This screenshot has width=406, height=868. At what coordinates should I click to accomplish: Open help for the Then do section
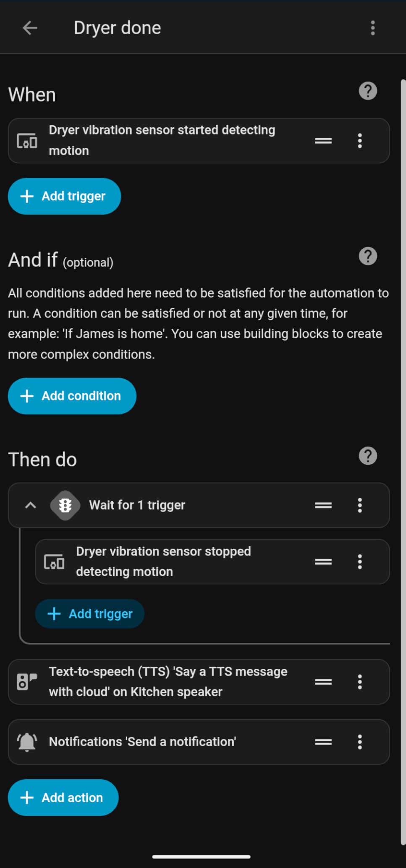[x=368, y=456]
